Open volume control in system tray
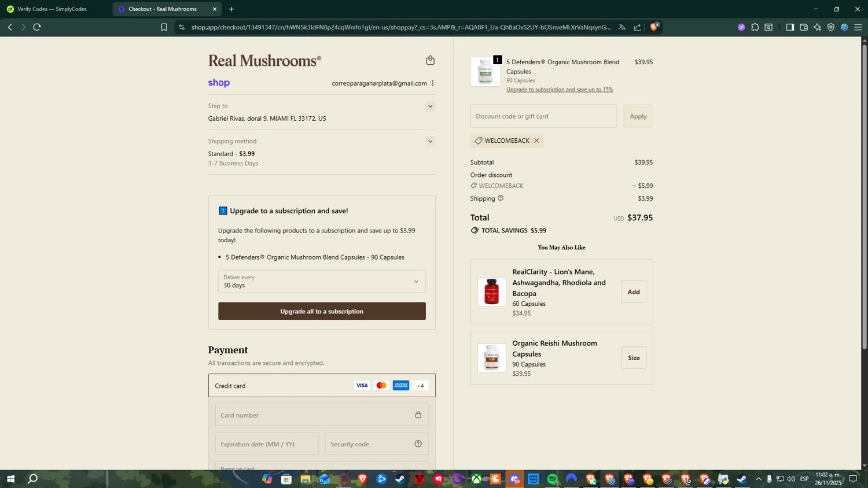Viewport: 868px width, 488px height. tap(791, 479)
